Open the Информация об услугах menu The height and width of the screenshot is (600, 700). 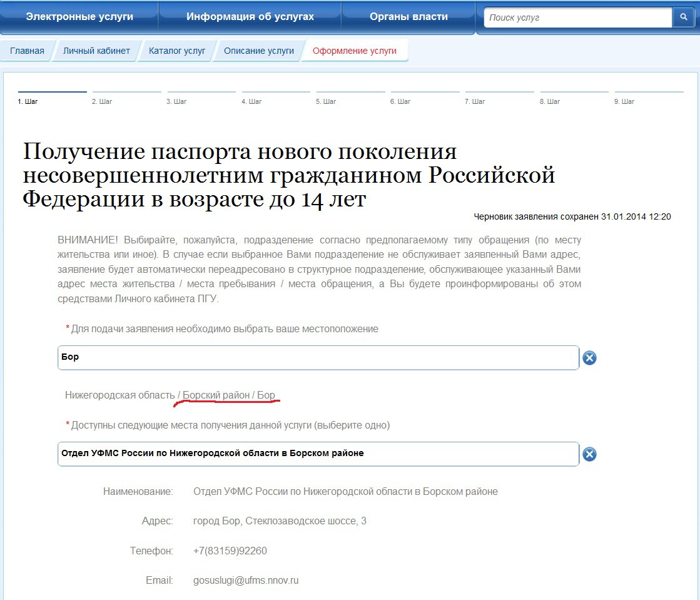tap(250, 16)
